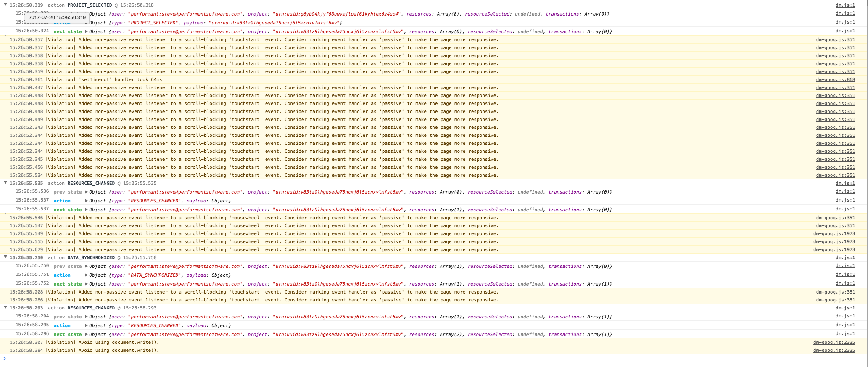
Task: Open dm-goog.js:868 source link
Action: (x=836, y=80)
